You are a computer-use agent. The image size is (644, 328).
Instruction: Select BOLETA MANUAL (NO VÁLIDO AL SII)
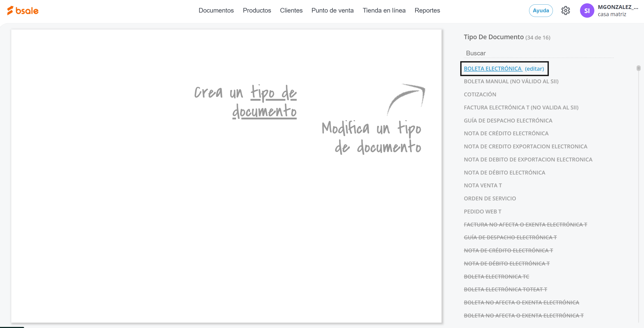coord(511,81)
